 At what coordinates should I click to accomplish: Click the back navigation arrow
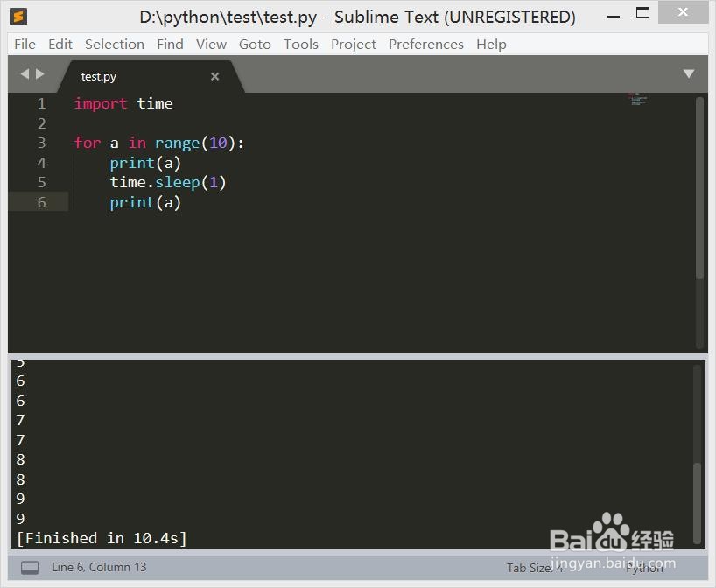[24, 73]
